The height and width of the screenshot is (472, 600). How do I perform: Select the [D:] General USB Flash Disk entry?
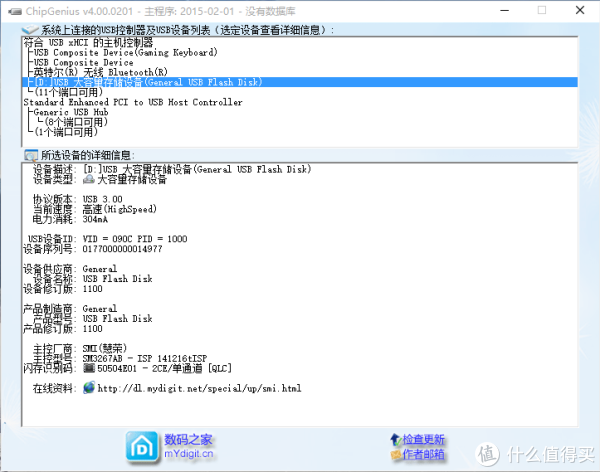click(300, 82)
